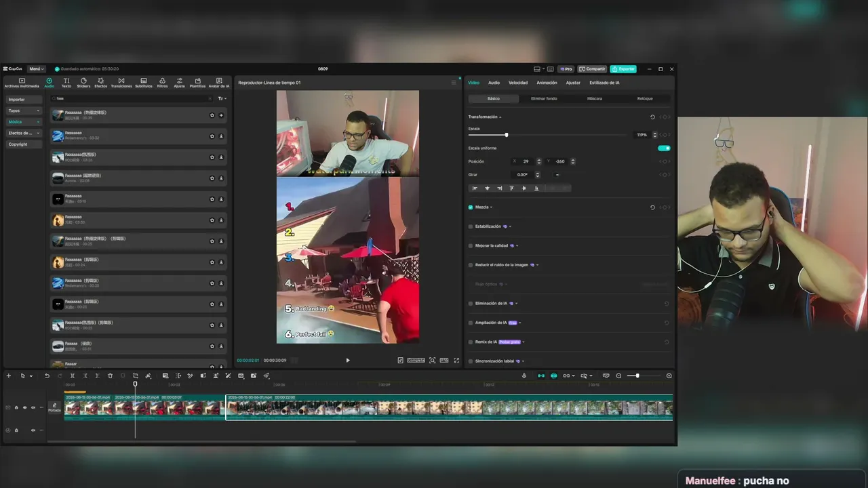Open the Efectos panel
The image size is (868, 488).
pos(100,83)
